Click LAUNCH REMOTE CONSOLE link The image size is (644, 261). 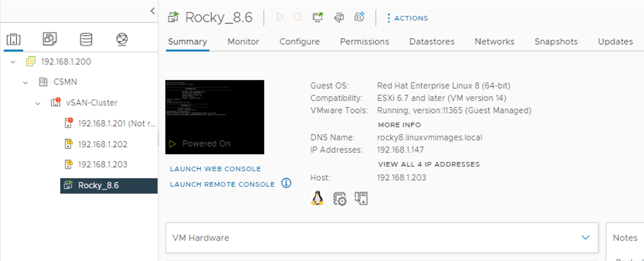pyautogui.click(x=223, y=184)
